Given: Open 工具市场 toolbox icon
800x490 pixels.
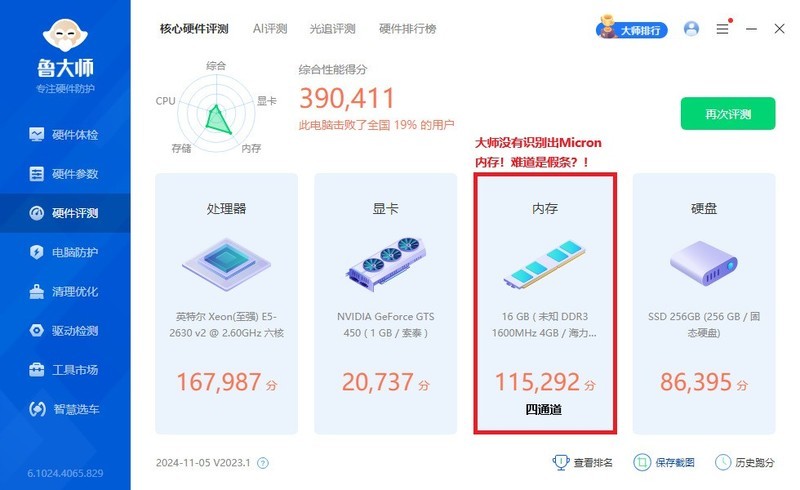Looking at the screenshot, I should pos(36,370).
